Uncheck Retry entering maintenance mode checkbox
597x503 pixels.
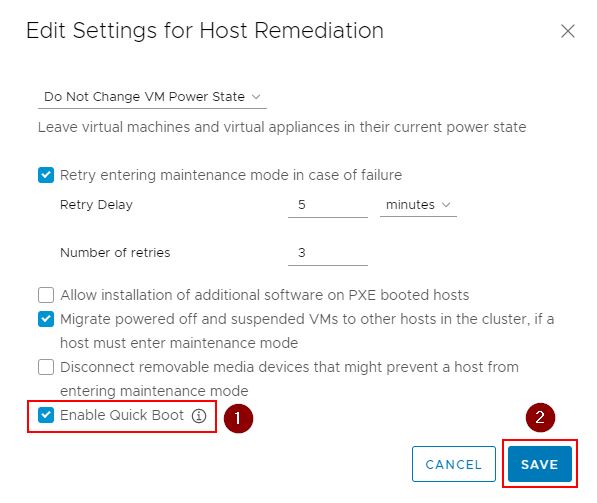point(46,175)
